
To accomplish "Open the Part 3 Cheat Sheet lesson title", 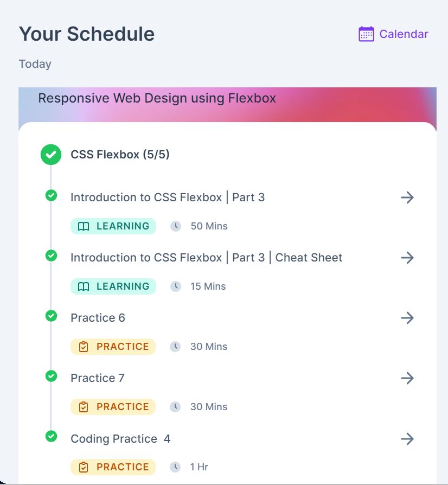I will click(206, 258).
